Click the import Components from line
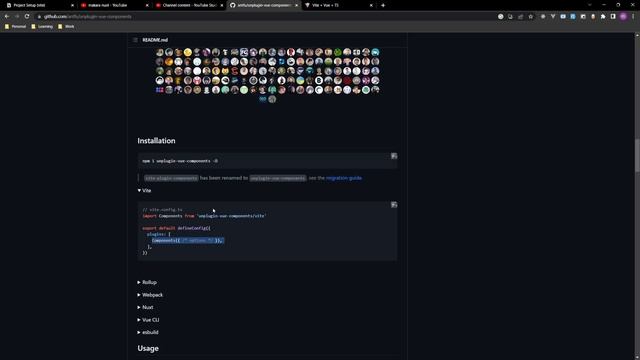 click(204, 216)
